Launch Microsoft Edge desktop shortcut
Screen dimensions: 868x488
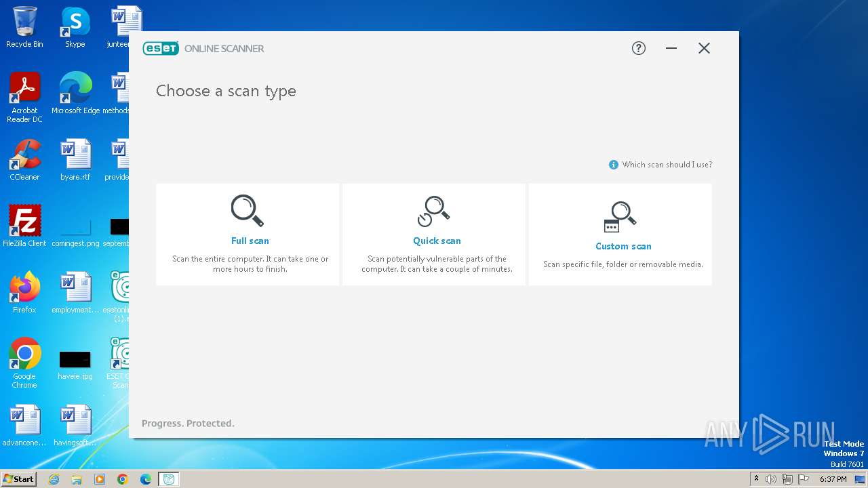coord(75,94)
